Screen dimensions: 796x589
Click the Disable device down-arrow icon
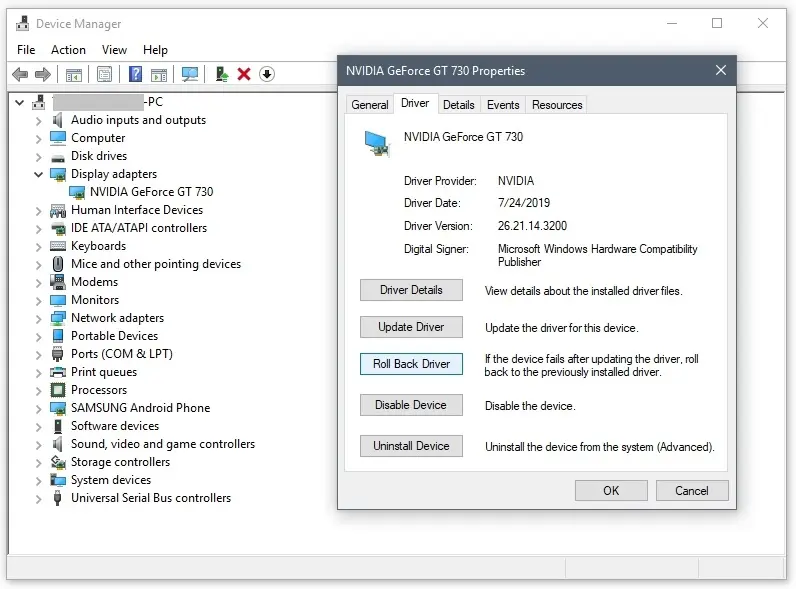[267, 74]
